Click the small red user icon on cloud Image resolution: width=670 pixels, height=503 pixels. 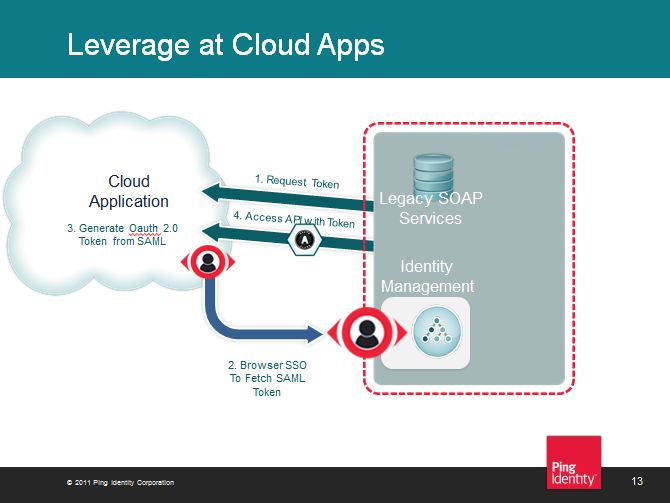tap(208, 262)
